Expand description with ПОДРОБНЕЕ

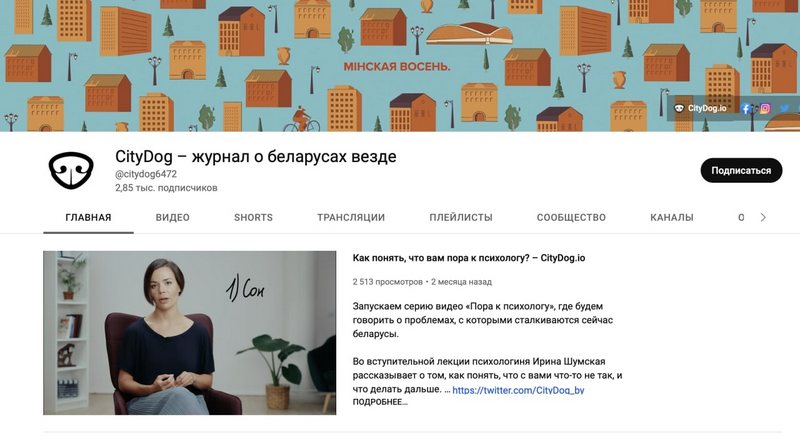(380, 402)
